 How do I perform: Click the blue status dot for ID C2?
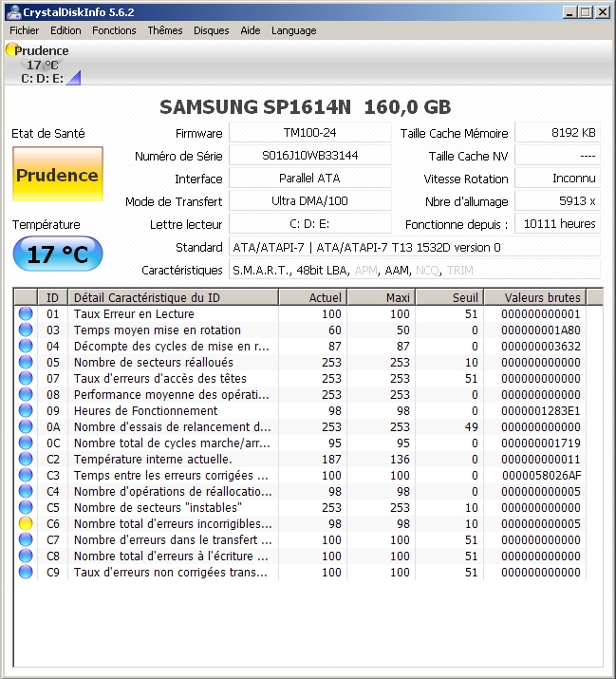[26, 459]
